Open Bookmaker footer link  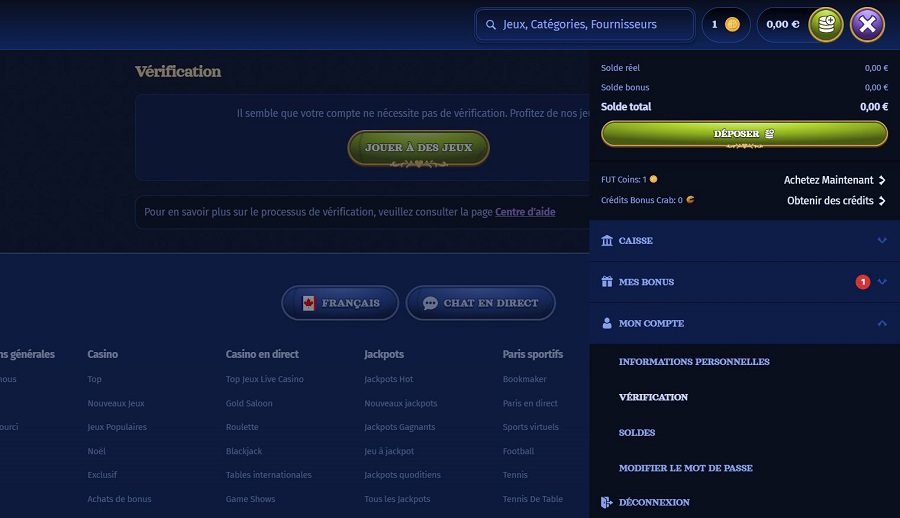[524, 379]
